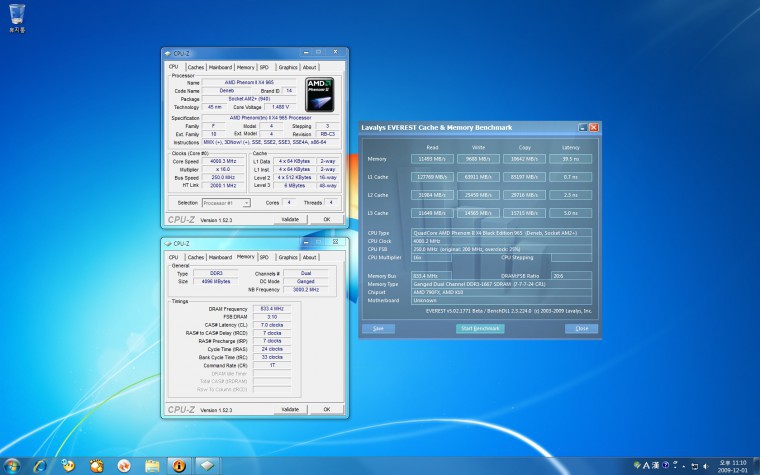Viewport: 760px width, 475px height.
Task: Select CPU tab in top CPU-Z window
Action: pyautogui.click(x=174, y=67)
